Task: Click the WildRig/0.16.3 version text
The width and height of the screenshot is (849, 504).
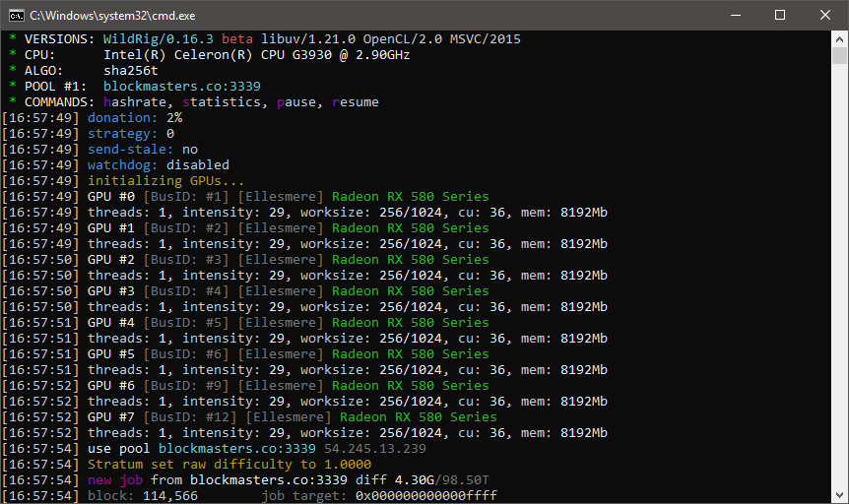Action: coord(159,39)
